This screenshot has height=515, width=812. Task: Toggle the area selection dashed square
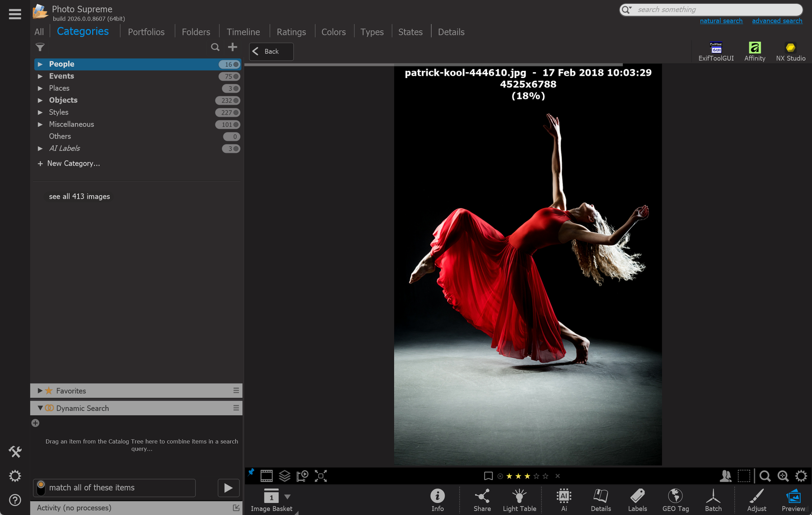point(744,476)
